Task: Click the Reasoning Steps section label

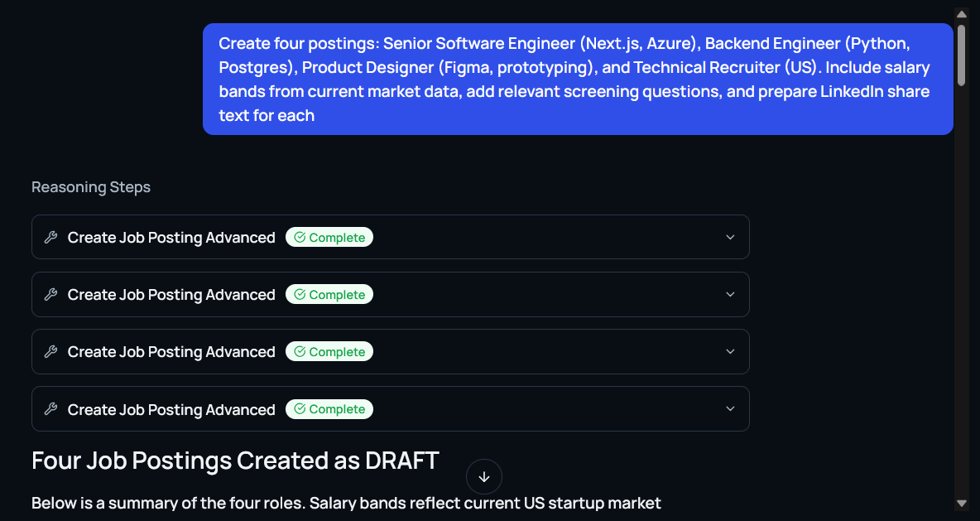Action: 91,187
